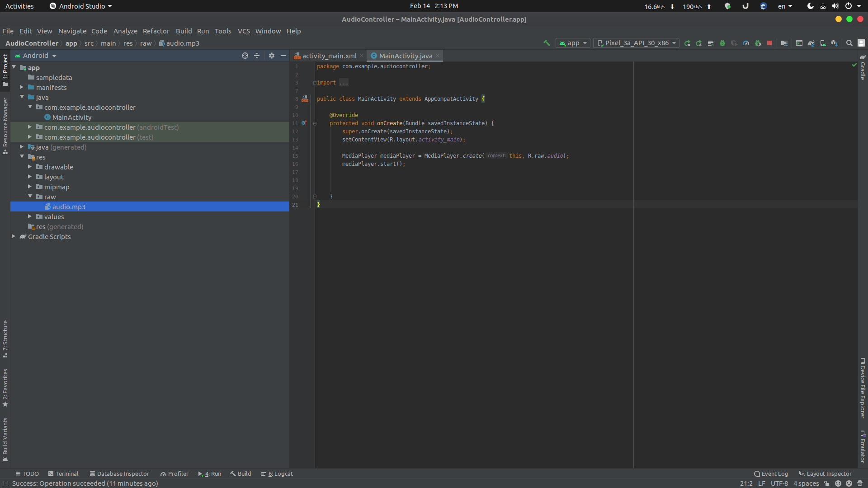Screen dimensions: 868x488
Task: Click the red Stop button
Action: [769, 43]
